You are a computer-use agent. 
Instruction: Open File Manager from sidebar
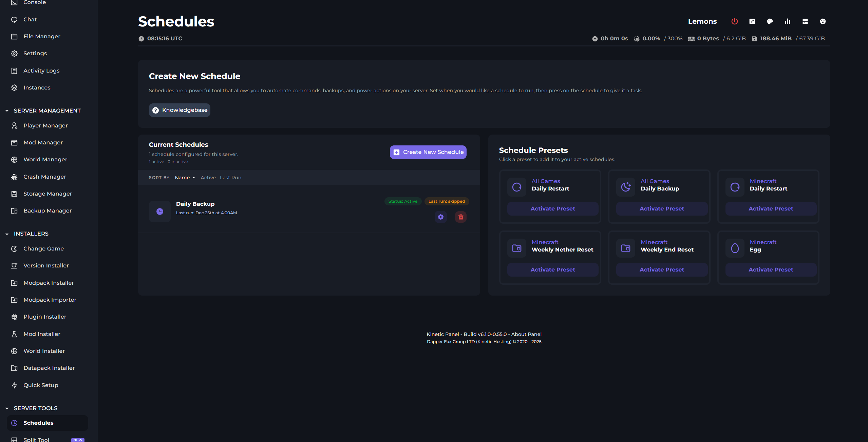tap(42, 36)
